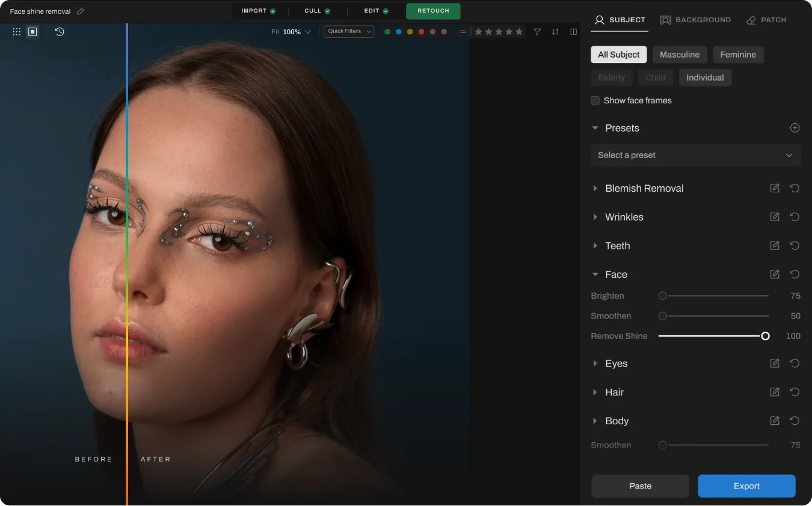Open the Quick Filters dropdown
The width and height of the screenshot is (812, 506).
[x=349, y=31]
